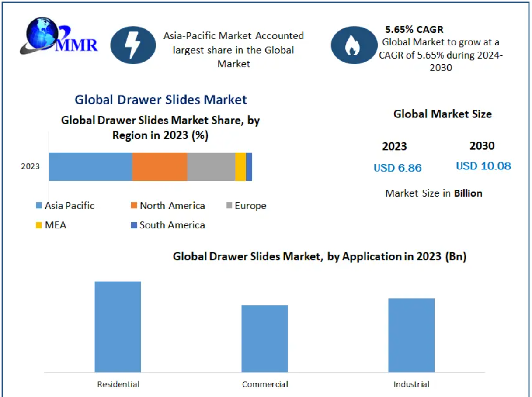Select the gray Europe bar segment
This screenshot has height=397, width=532.
pyautogui.click(x=211, y=167)
